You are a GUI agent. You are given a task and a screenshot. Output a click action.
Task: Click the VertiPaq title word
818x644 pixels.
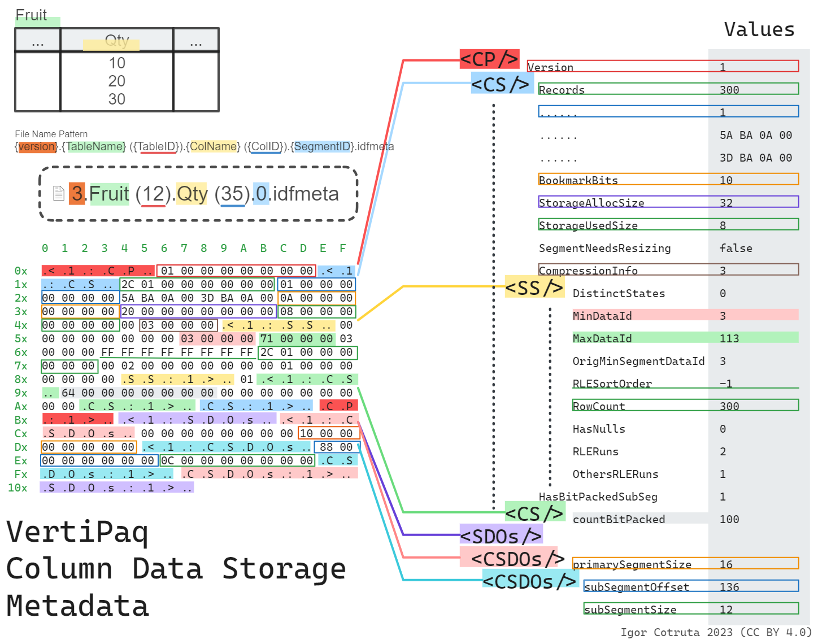(x=77, y=532)
